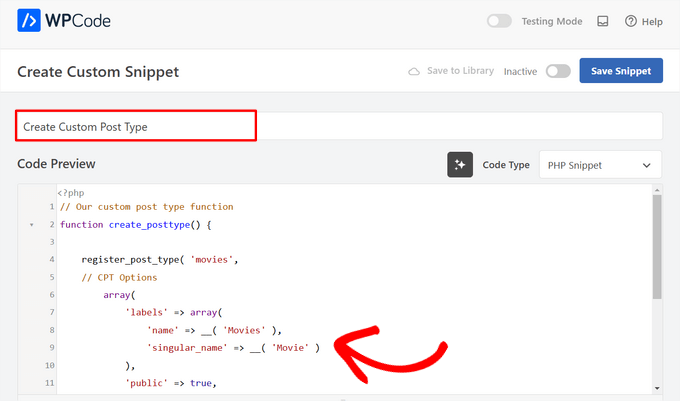Screen dimensions: 680x401
Task: Click the code scrollbar's up arrow
Action: [656, 189]
